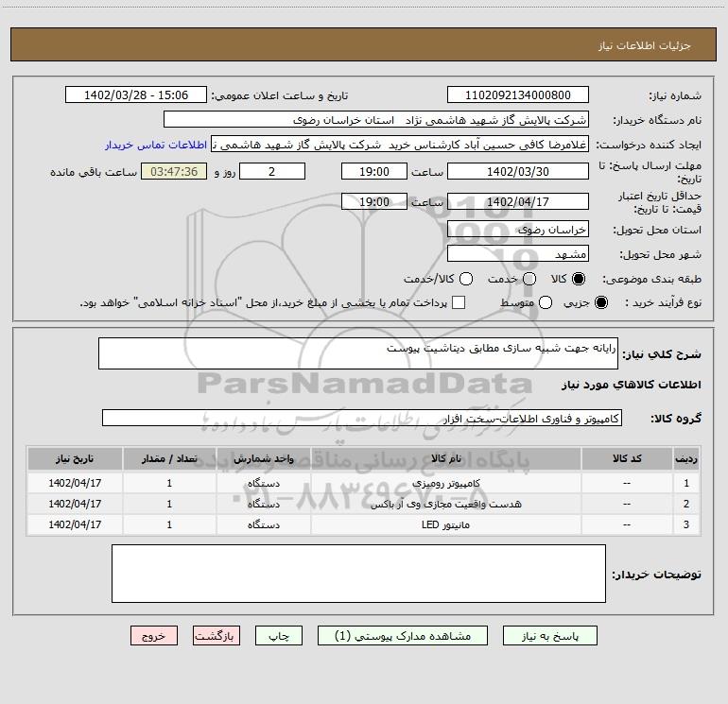Click the delivery province خراسان رضوی field
Viewport: 728px width, 704px height.
tap(518, 230)
